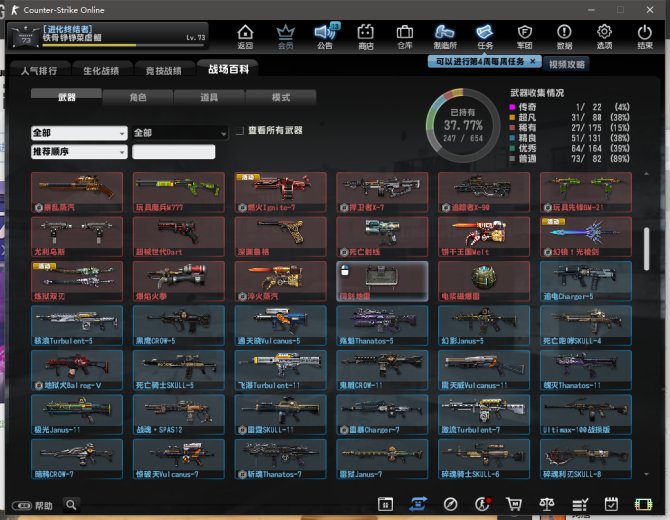
Task: Open the calendar check icon at the bottom
Action: point(611,504)
